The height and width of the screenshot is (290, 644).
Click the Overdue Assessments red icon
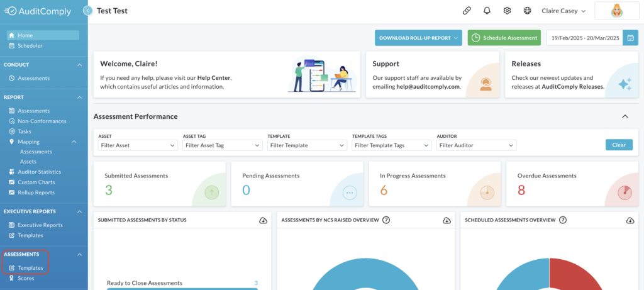coord(625,192)
